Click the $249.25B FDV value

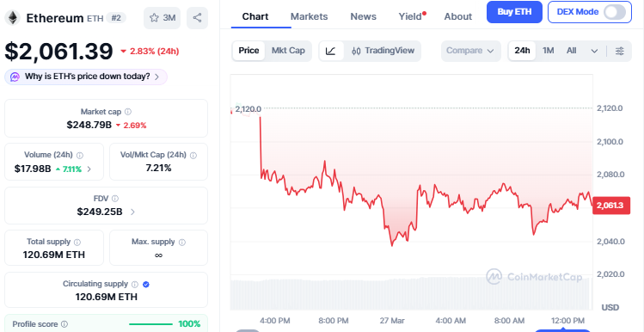(100, 212)
